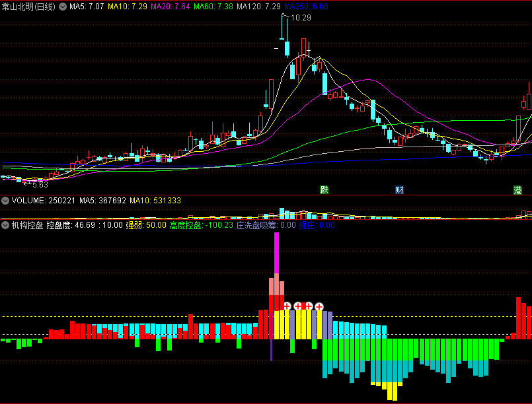
Task: Open the 机构控盘 indicator dropdown arrow
Action: click(x=5, y=225)
